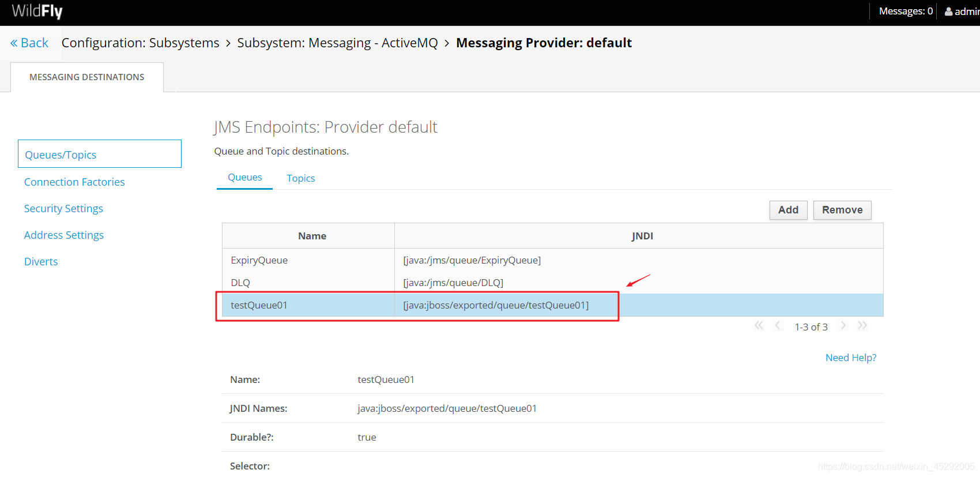Select the ExpiryQueue row

point(553,260)
